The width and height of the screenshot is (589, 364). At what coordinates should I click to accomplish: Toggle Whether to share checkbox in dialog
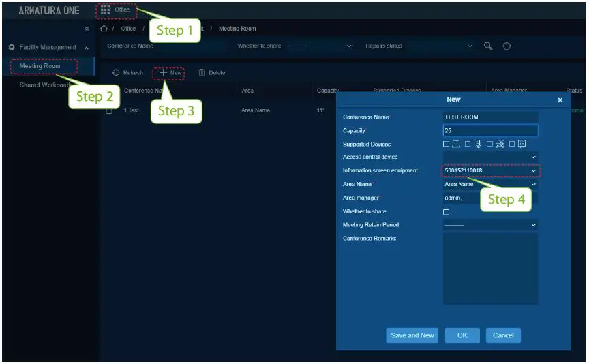pyautogui.click(x=447, y=212)
